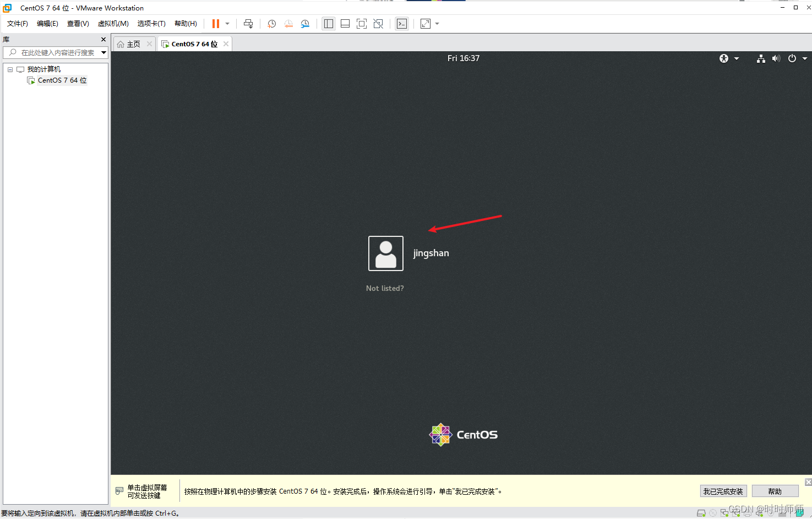Open the CentOS power menu icon
Image resolution: width=812 pixels, height=519 pixels.
[792, 58]
